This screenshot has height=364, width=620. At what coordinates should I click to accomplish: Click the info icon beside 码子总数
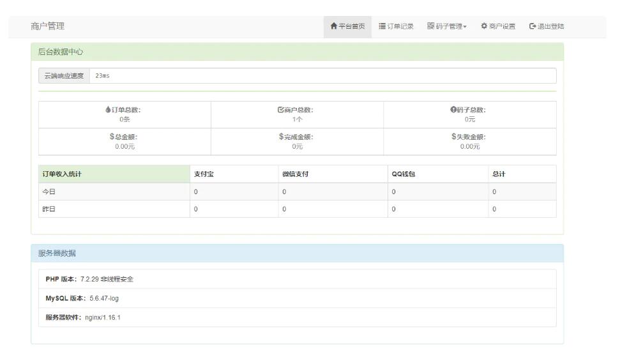point(453,110)
